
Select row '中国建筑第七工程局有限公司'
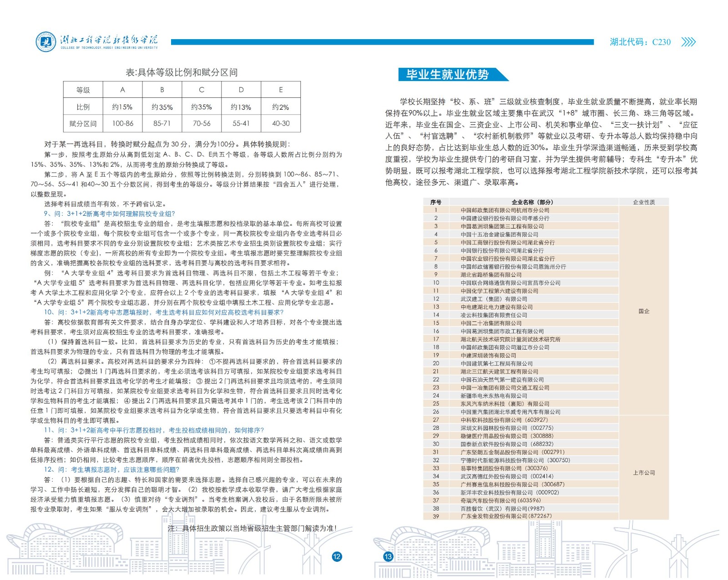pos(521,363)
